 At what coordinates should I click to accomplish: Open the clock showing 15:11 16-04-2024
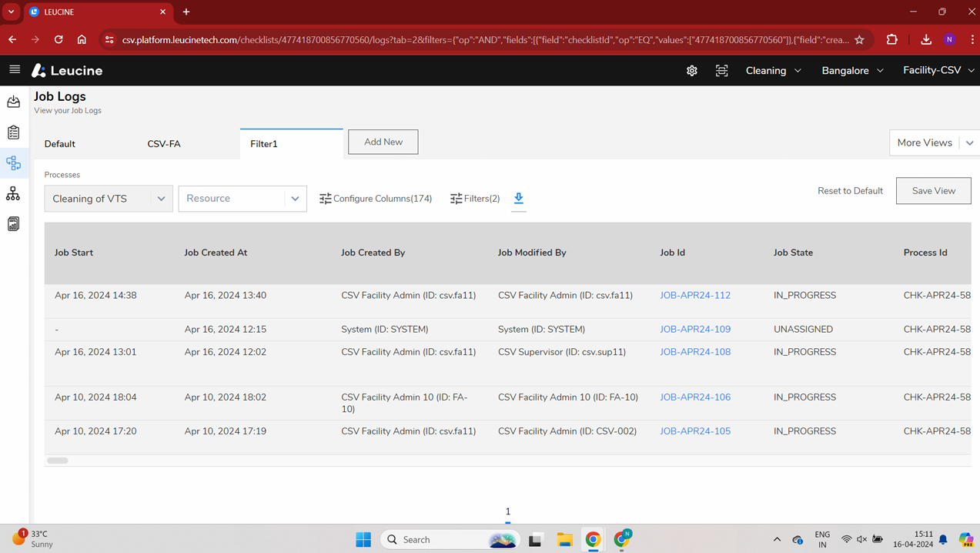913,538
